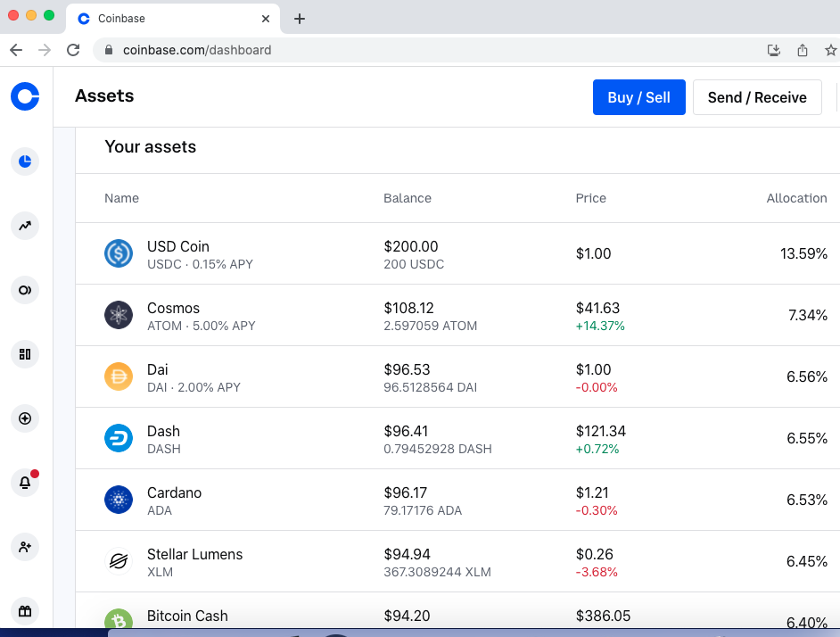The image size is (840, 637).
Task: Click the $121.34 Dash price
Action: click(601, 432)
